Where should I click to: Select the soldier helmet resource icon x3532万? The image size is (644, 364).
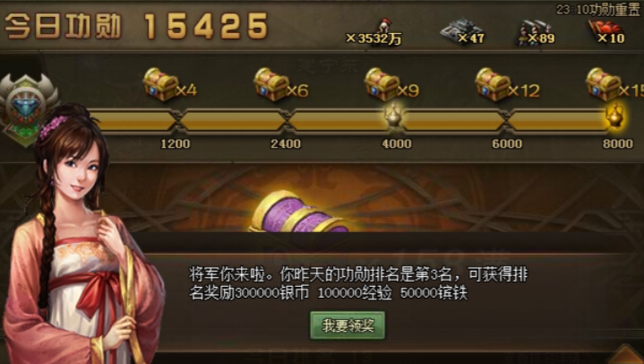(x=384, y=27)
